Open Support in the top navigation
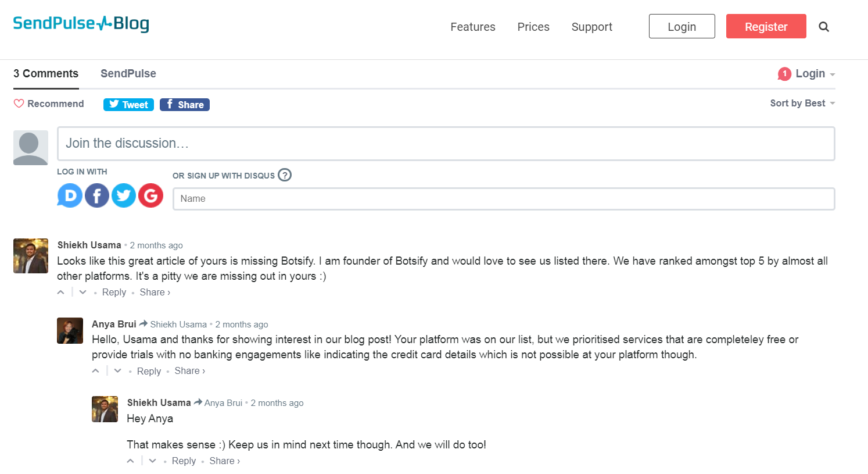 pyautogui.click(x=591, y=27)
